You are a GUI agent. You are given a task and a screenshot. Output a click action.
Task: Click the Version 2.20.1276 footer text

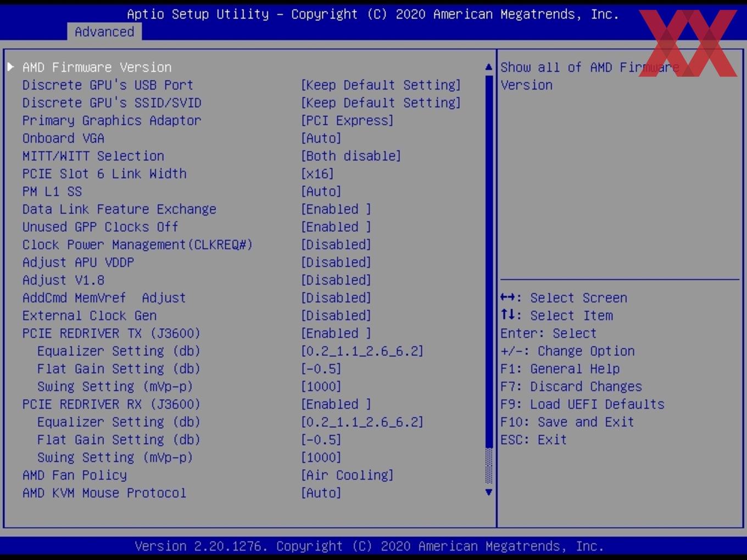370,546
